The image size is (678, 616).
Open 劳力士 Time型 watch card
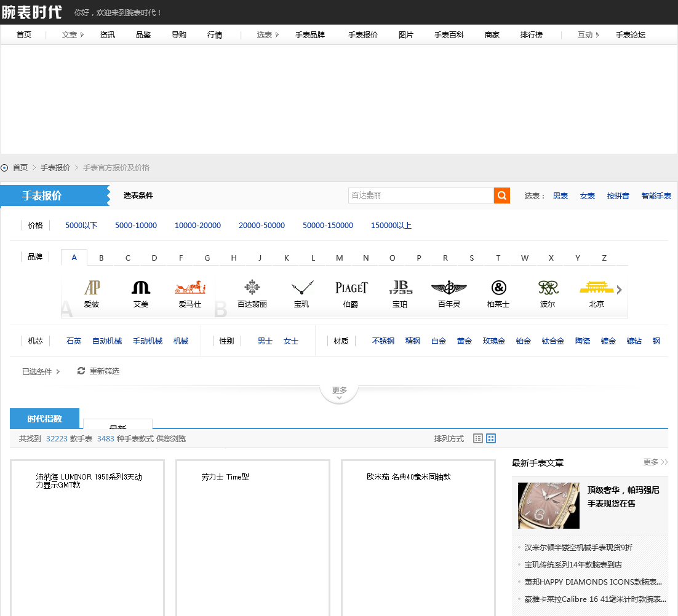pyautogui.click(x=253, y=538)
